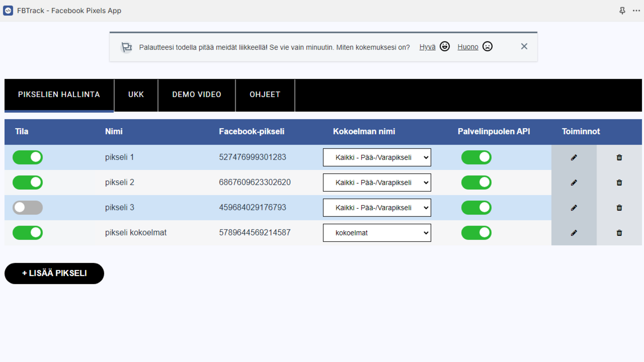Open collection dropdown for pikseli 1
The height and width of the screenshot is (362, 644).
[377, 157]
